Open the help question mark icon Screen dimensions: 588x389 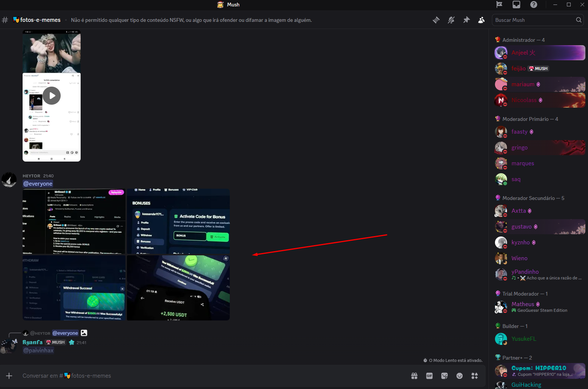point(534,5)
